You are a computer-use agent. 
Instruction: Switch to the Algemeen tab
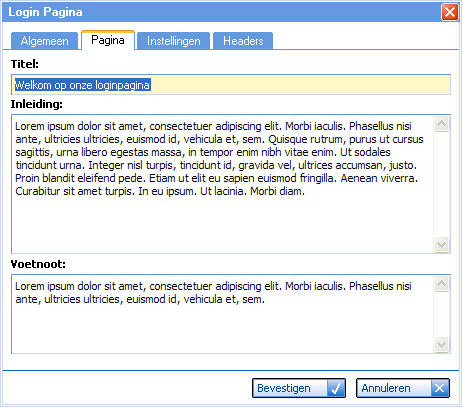coord(44,41)
